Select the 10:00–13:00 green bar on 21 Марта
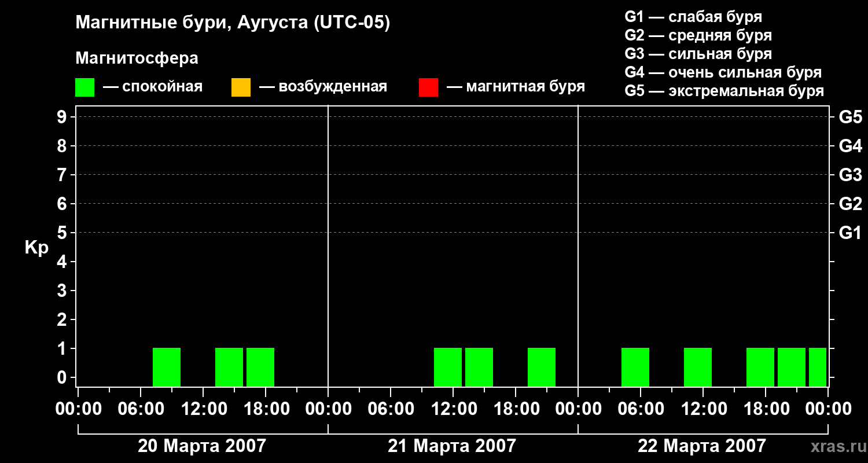 pos(448,367)
